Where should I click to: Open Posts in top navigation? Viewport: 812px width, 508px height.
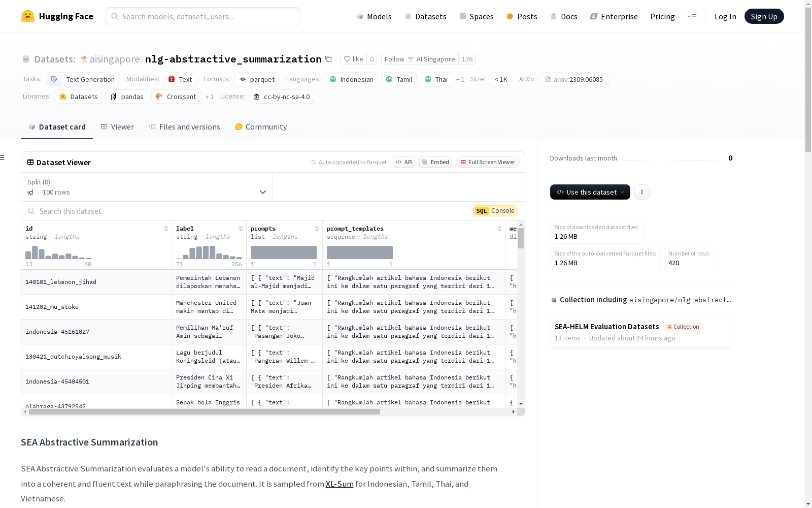522,16
